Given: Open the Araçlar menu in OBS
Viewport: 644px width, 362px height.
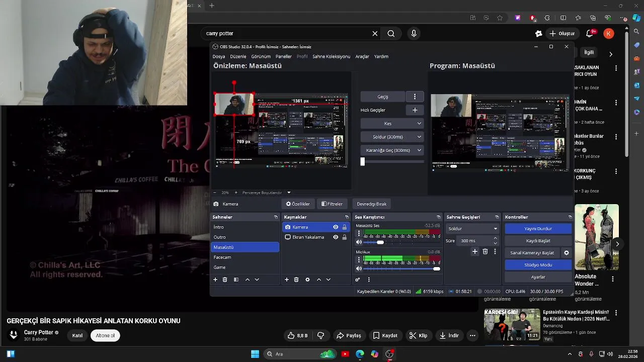Looking at the screenshot, I should point(362,56).
